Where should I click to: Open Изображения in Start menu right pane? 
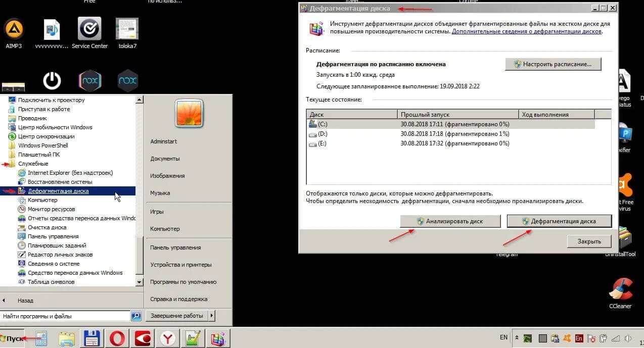click(x=167, y=176)
